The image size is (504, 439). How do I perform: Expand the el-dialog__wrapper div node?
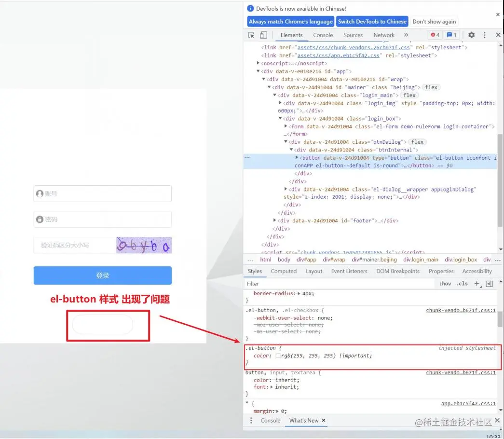(x=286, y=189)
